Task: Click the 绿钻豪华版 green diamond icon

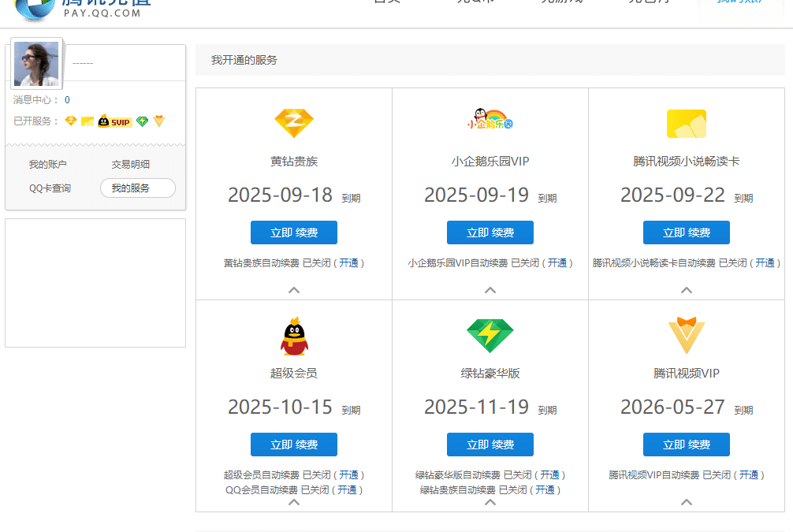Action: pyautogui.click(x=490, y=335)
